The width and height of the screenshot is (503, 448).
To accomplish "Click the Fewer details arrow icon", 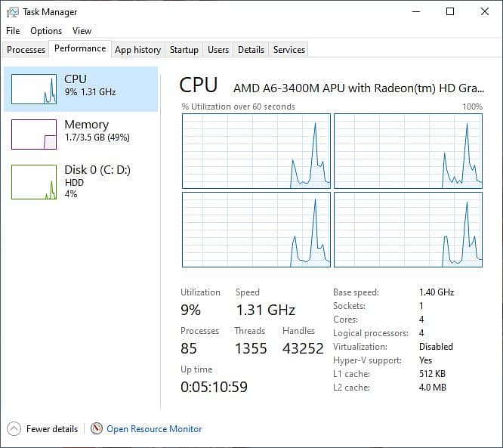I will (x=14, y=428).
